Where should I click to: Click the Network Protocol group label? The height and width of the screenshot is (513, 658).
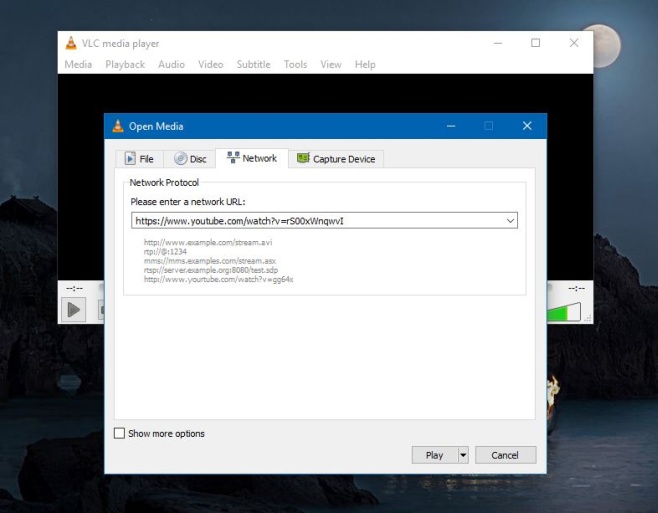(x=164, y=183)
